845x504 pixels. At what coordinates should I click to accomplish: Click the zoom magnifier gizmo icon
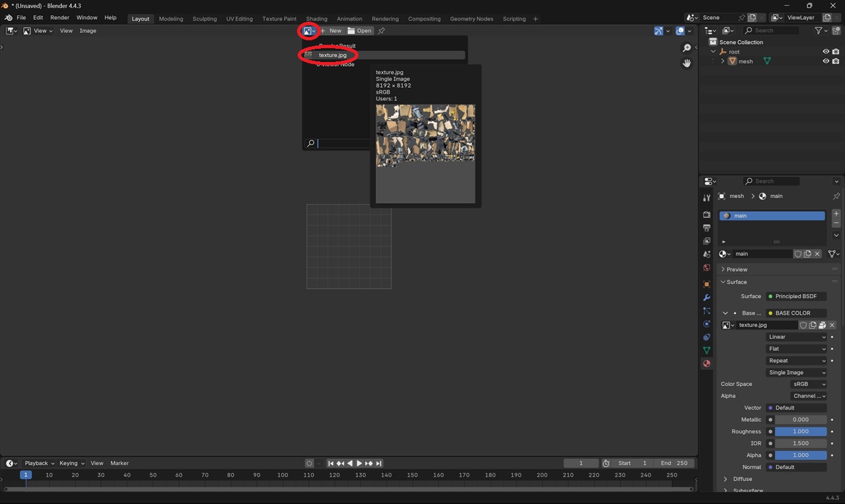[x=687, y=48]
